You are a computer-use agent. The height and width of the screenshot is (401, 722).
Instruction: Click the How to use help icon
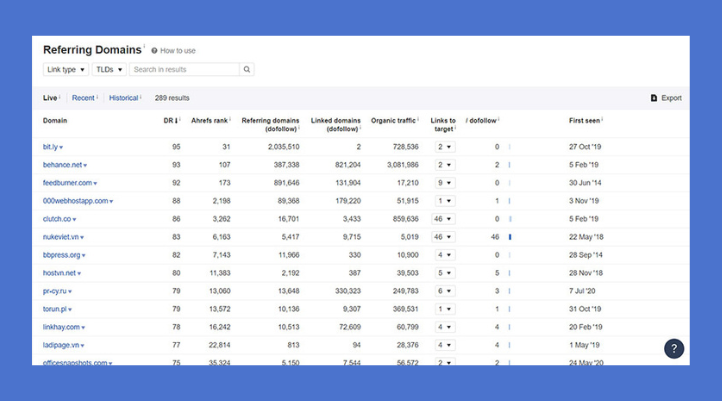[154, 51]
